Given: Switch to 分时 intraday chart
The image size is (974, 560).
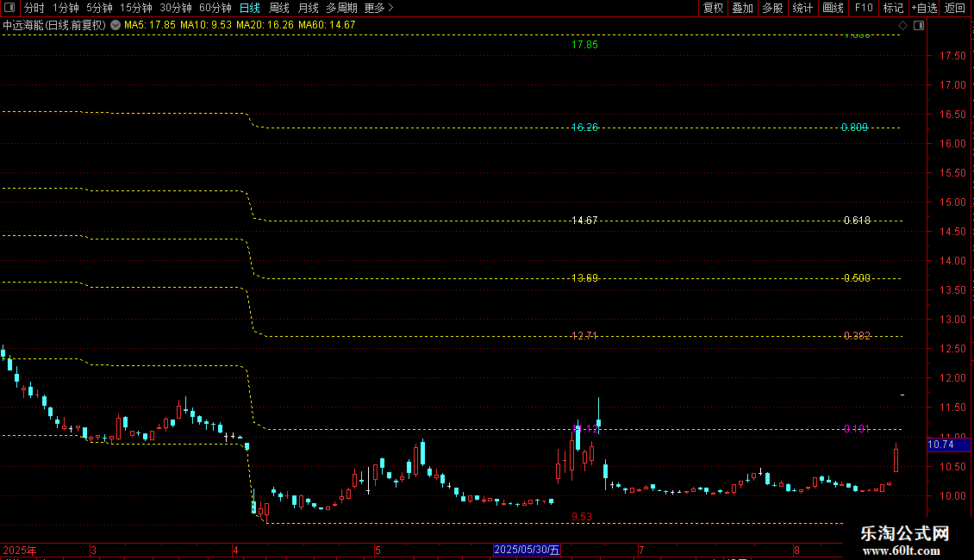Looking at the screenshot, I should (34, 8).
